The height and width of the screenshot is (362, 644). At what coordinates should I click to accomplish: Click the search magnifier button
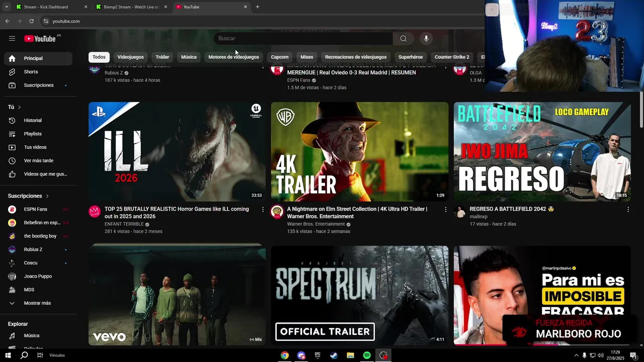pyautogui.click(x=403, y=39)
